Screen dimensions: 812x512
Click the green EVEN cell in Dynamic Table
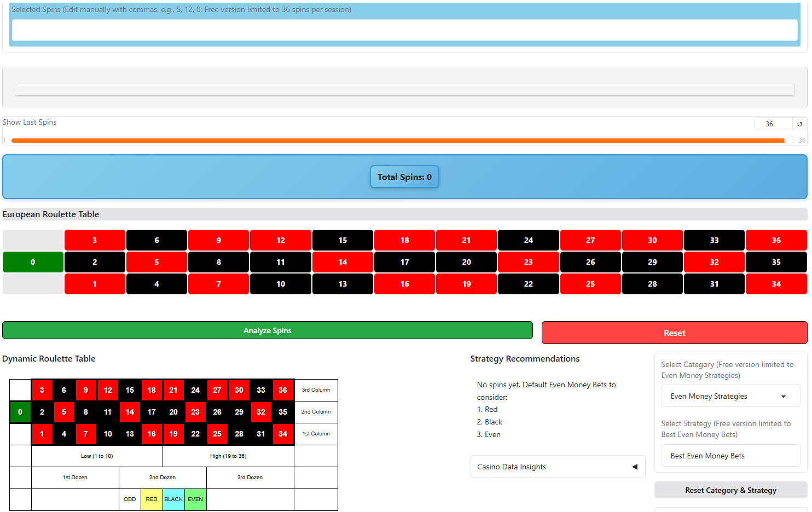[x=195, y=499]
